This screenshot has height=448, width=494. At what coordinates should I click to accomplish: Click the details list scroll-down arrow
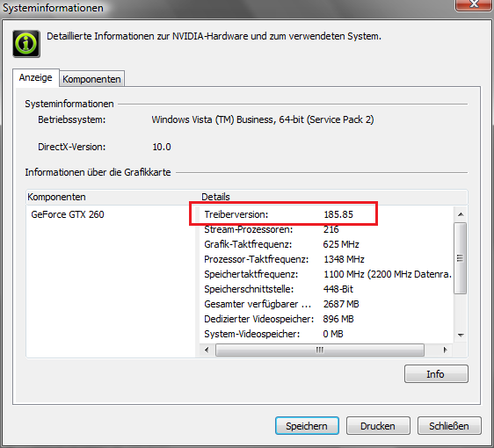[x=461, y=335]
